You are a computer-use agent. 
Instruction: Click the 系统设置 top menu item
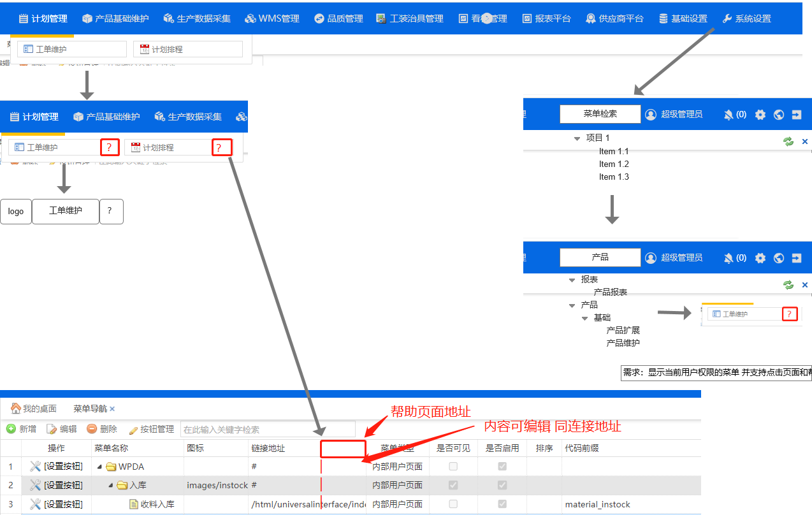coord(746,18)
